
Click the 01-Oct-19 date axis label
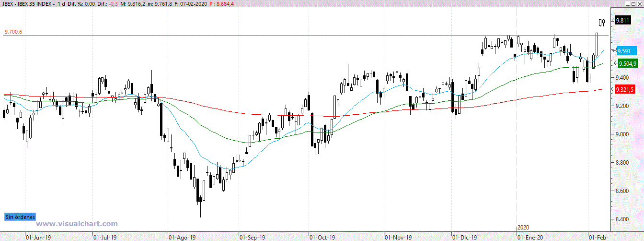(322, 237)
